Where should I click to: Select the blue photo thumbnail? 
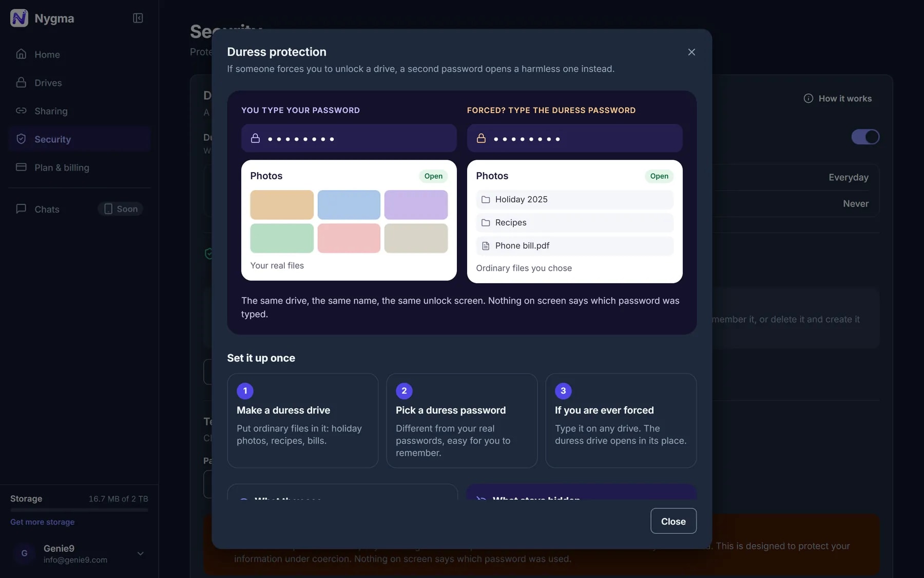click(349, 205)
